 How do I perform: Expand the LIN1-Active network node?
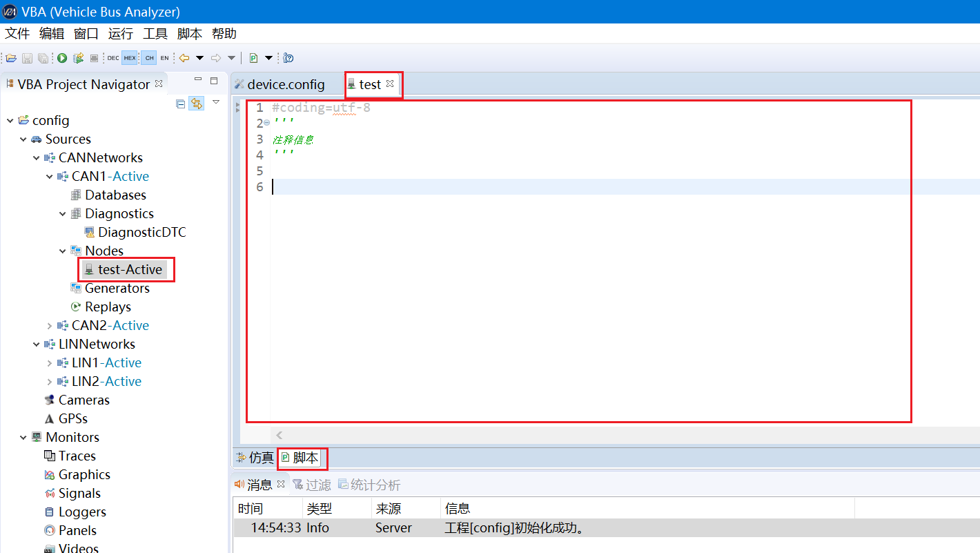coord(50,362)
